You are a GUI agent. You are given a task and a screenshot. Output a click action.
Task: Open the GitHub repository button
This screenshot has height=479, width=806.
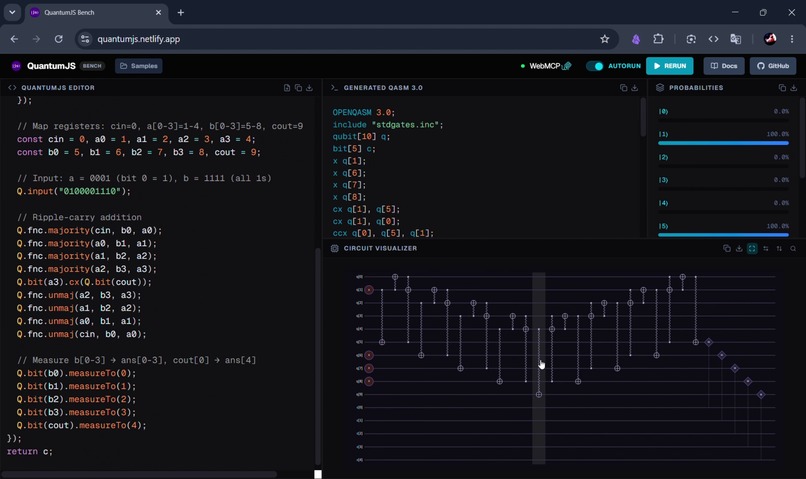point(773,66)
